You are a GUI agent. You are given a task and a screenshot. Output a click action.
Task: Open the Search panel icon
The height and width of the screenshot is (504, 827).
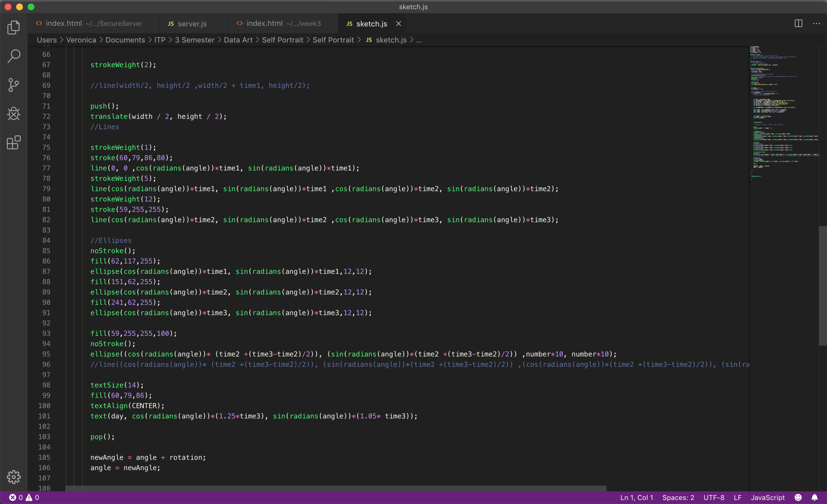(x=14, y=56)
